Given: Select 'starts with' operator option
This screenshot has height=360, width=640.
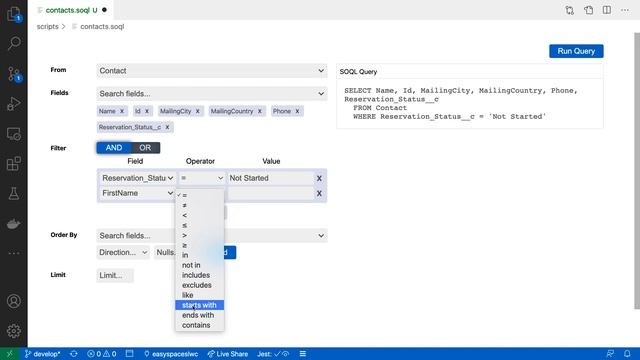Looking at the screenshot, I should tap(200, 305).
